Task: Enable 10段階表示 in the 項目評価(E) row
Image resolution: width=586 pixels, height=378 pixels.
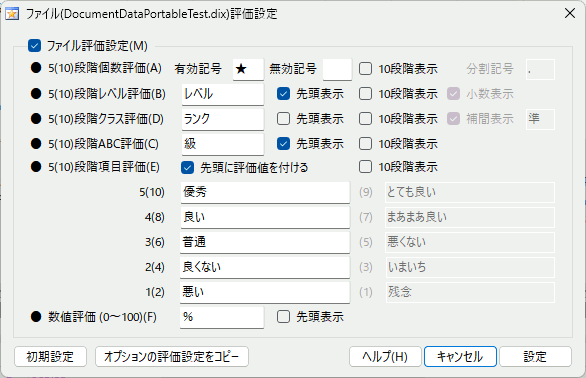Action: [365, 167]
